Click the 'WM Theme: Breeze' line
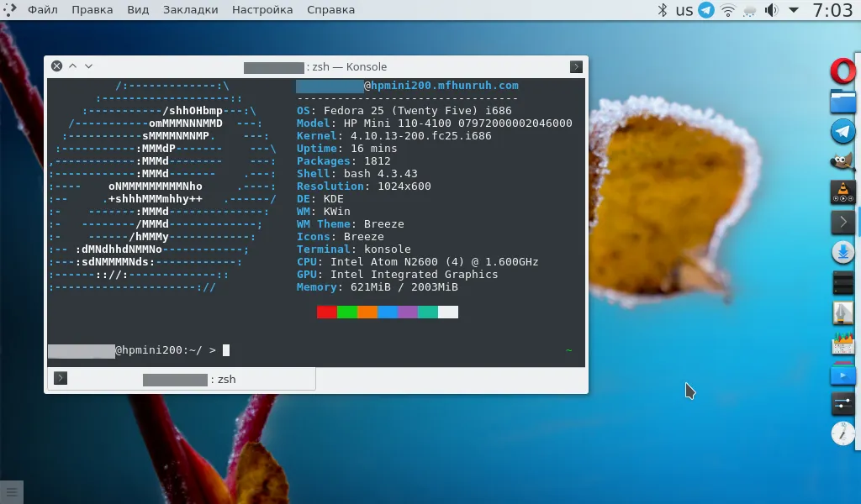 coord(351,224)
